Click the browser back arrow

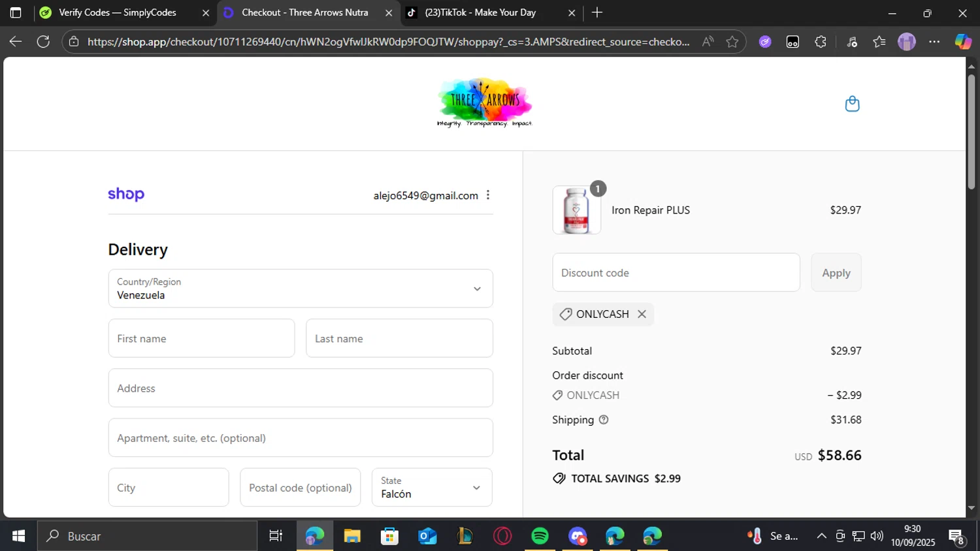tap(16, 42)
